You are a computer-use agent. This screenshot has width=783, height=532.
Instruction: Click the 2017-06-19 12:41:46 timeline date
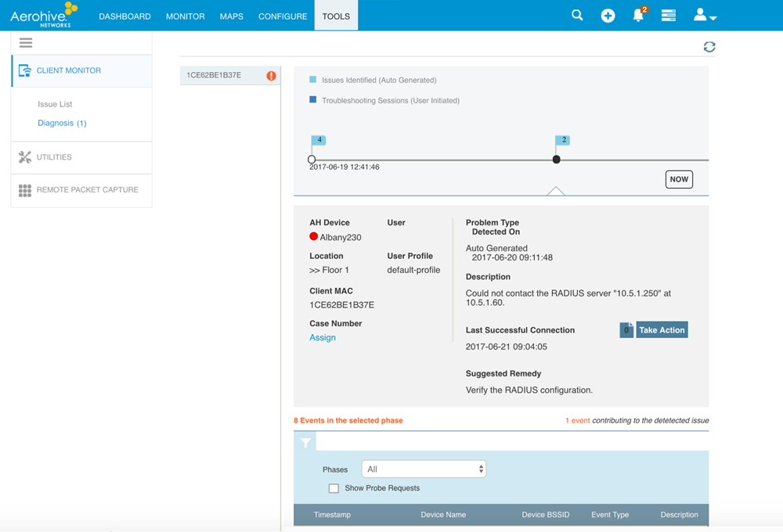pos(344,167)
